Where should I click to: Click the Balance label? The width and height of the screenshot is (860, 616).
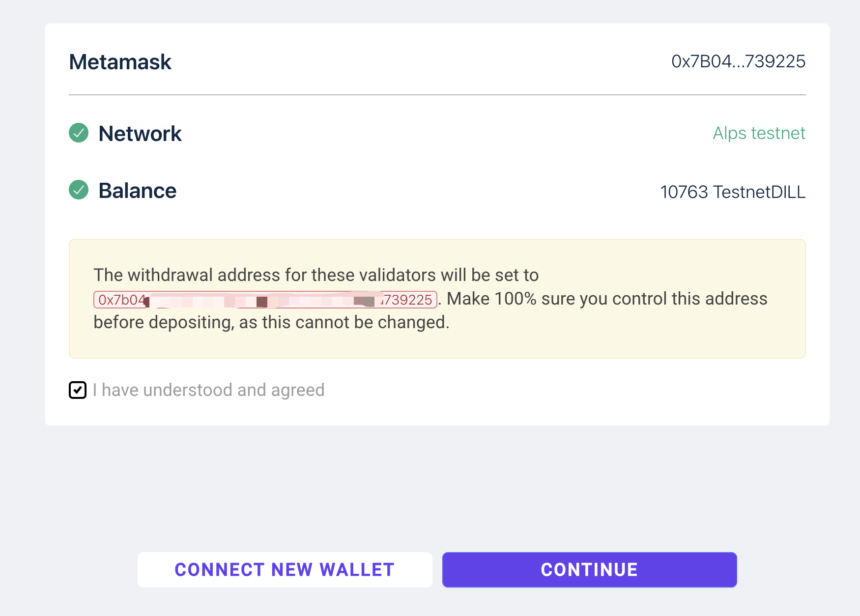pos(138,191)
